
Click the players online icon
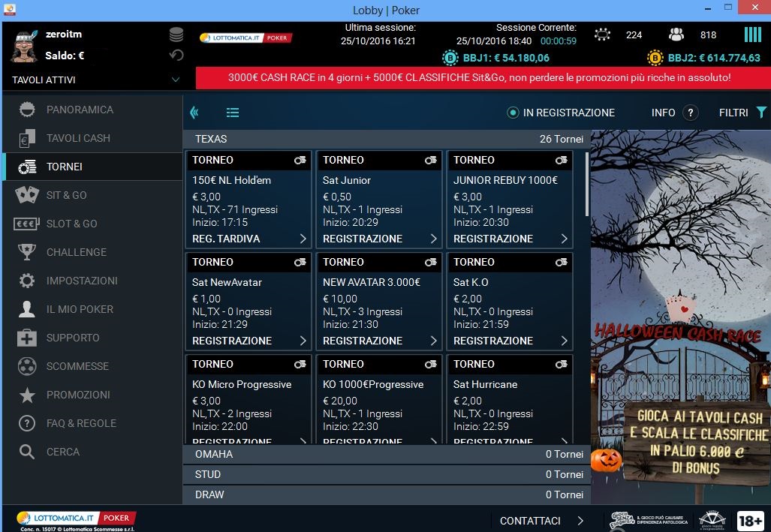(x=676, y=35)
